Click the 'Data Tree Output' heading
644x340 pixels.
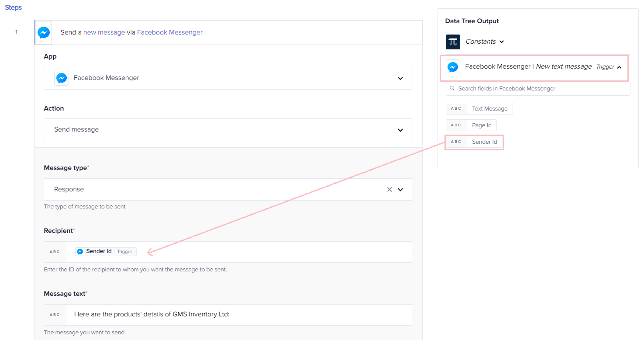click(x=472, y=21)
